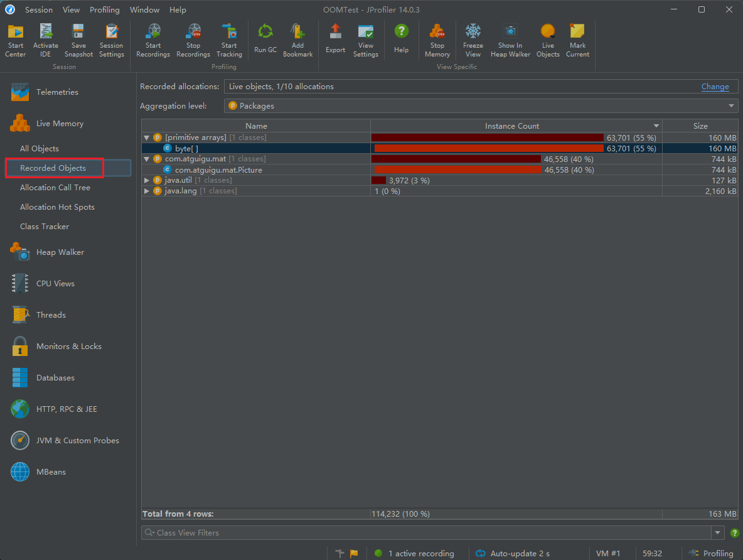Open View Settings from the toolbar
Image resolution: width=743 pixels, height=560 pixels.
coord(366,40)
